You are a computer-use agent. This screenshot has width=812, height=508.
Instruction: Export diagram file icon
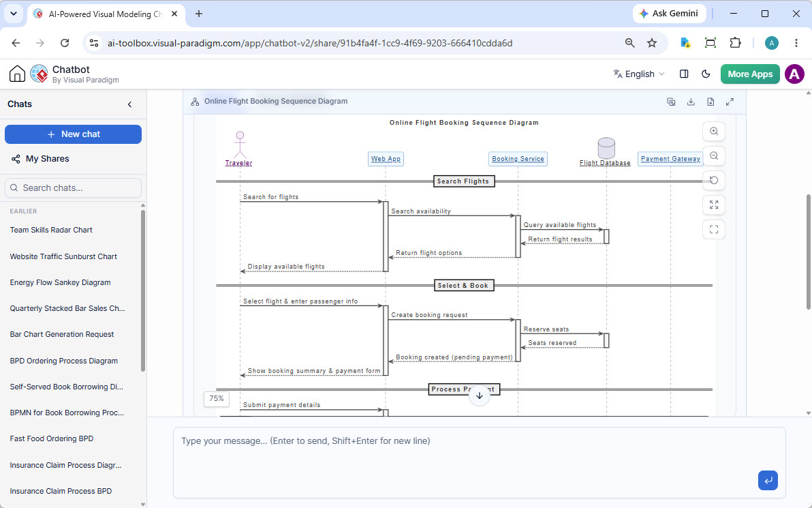(x=710, y=102)
